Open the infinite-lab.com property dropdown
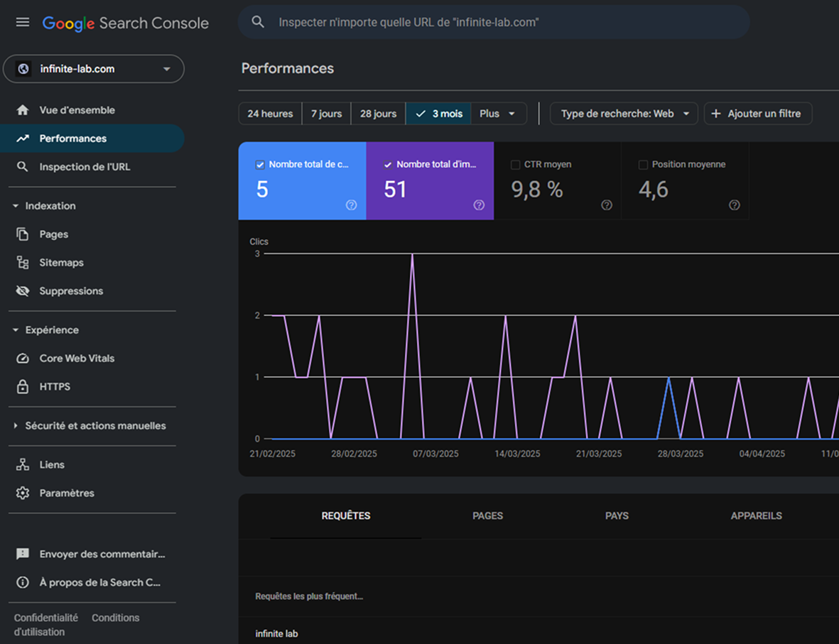This screenshot has height=644, width=839. 94,69
